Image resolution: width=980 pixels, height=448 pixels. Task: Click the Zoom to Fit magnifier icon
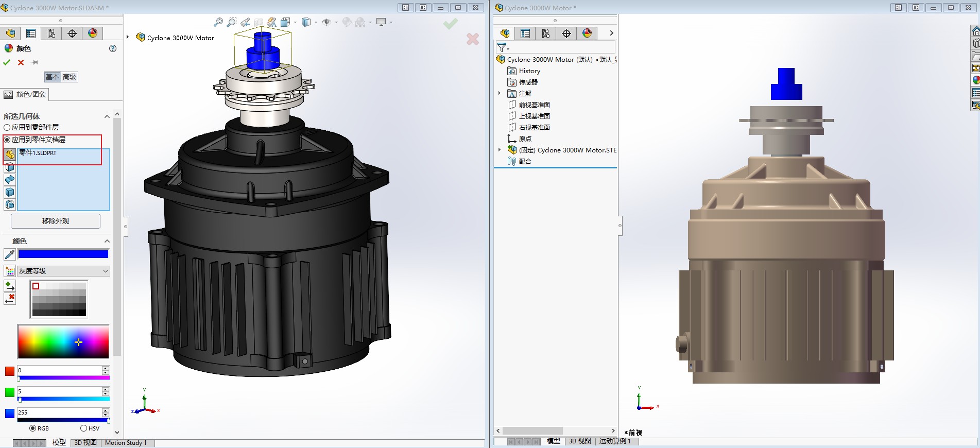218,22
